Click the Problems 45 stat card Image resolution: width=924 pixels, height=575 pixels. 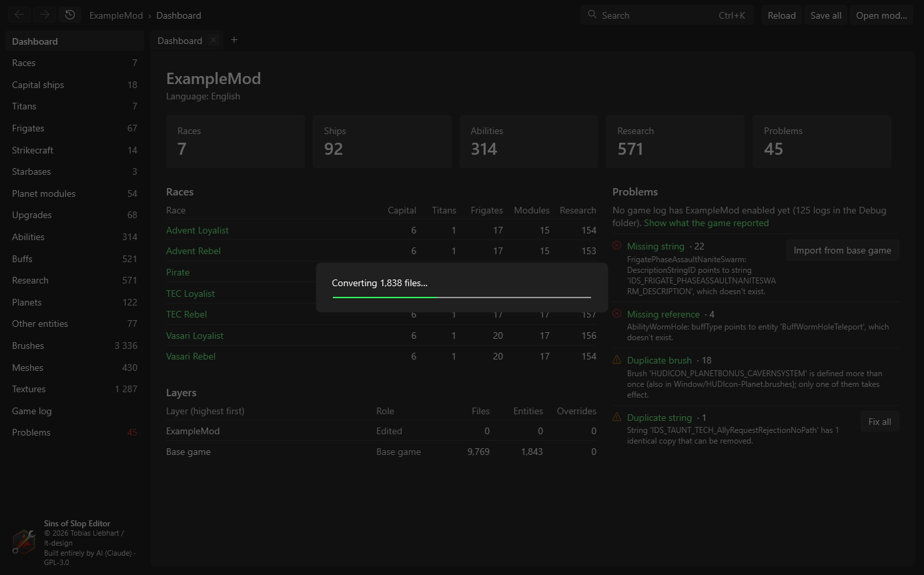822,141
